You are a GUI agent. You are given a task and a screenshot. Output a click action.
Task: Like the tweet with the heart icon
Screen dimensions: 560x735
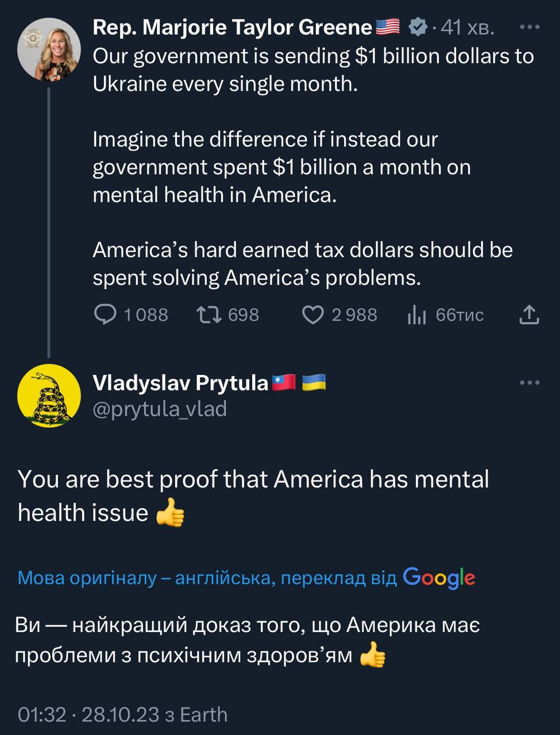click(313, 314)
